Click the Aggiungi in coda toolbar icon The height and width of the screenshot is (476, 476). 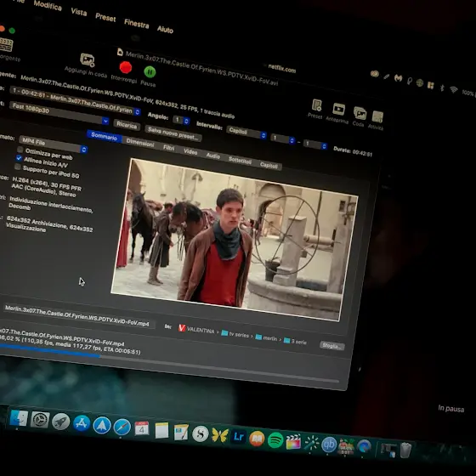pos(87,59)
